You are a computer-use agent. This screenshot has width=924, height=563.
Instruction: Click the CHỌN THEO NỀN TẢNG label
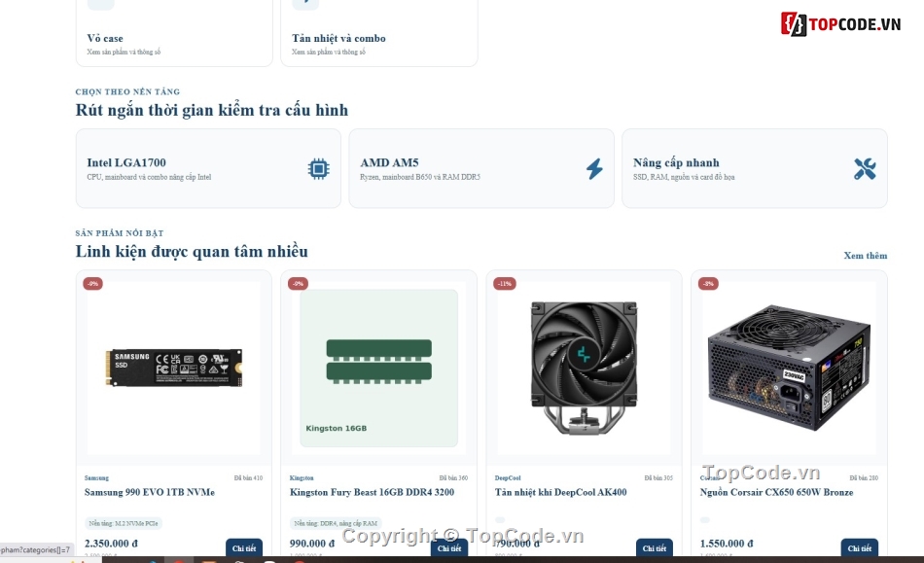(x=127, y=91)
